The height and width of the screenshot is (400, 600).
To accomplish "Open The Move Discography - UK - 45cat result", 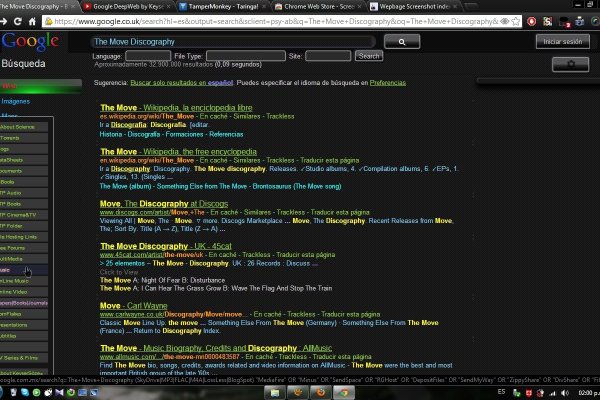I will point(166,246).
